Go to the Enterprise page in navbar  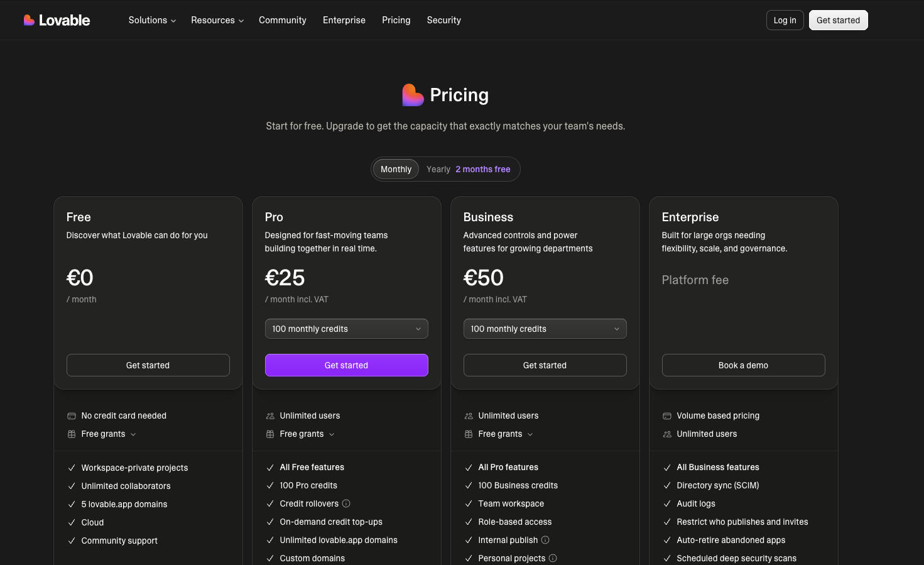(344, 20)
